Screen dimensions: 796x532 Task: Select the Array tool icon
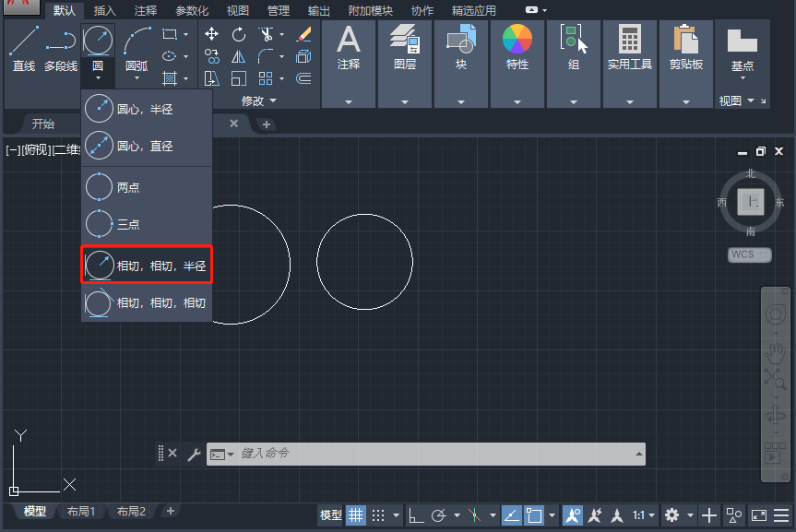point(266,78)
